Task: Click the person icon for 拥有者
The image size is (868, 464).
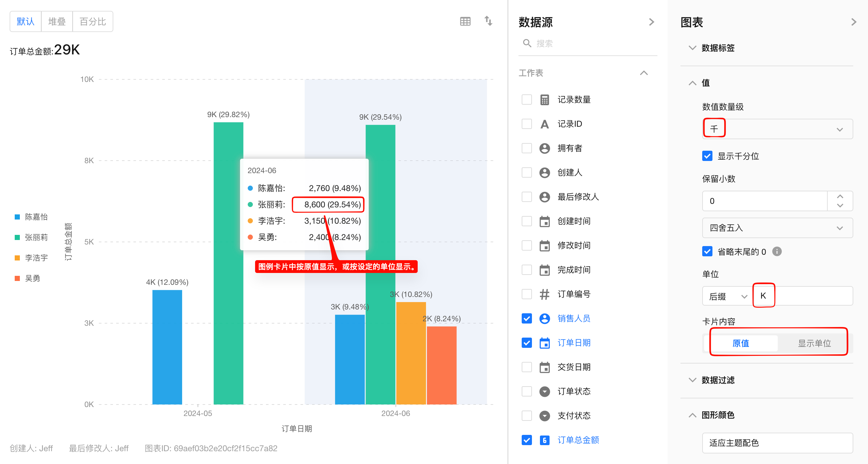Action: [x=544, y=148]
